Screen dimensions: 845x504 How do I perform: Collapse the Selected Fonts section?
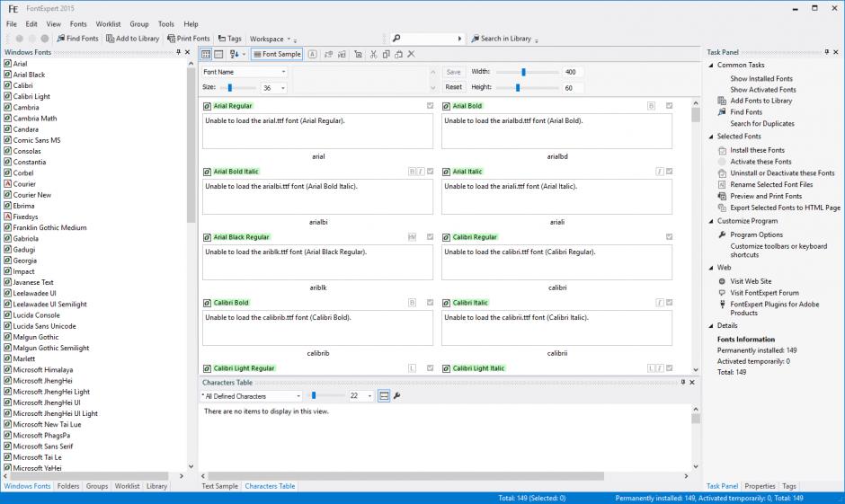click(x=711, y=137)
